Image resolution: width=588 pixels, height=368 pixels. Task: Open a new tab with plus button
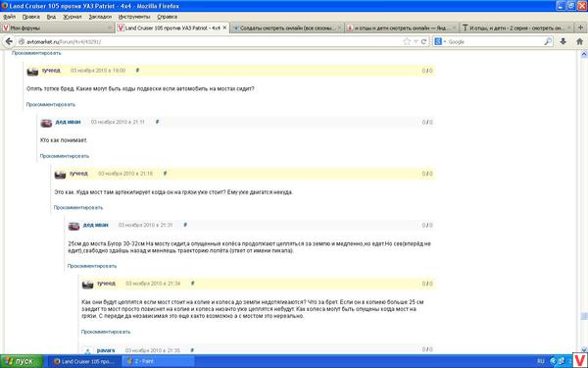pos(580,27)
